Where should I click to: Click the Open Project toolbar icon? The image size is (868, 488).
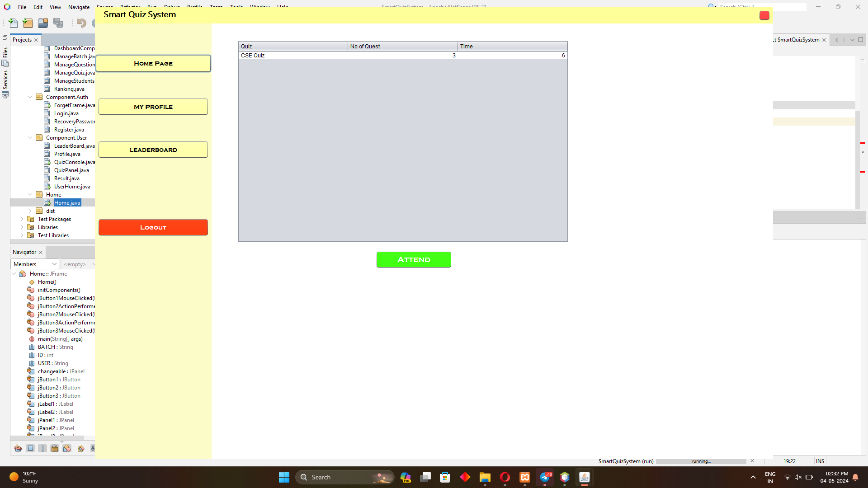(x=43, y=23)
